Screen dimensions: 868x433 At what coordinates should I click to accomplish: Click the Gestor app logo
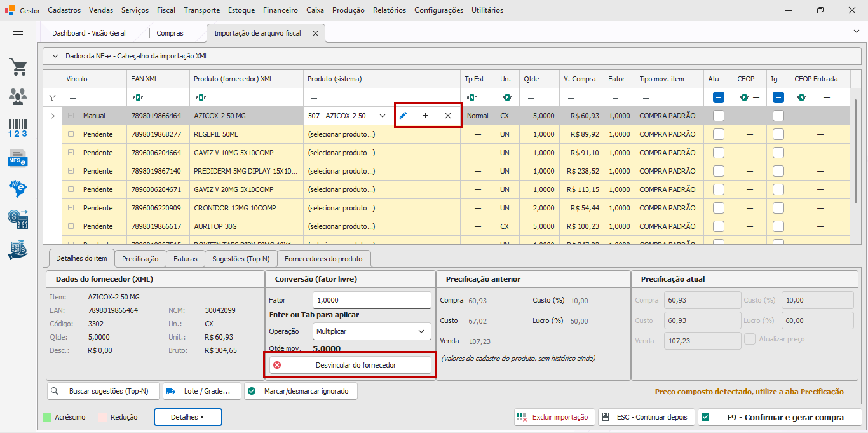(10, 10)
